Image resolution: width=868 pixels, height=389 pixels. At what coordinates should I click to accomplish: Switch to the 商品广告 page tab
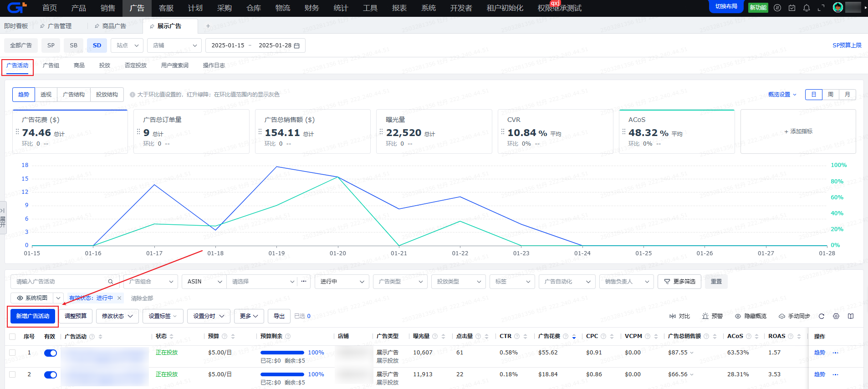[x=114, y=26]
